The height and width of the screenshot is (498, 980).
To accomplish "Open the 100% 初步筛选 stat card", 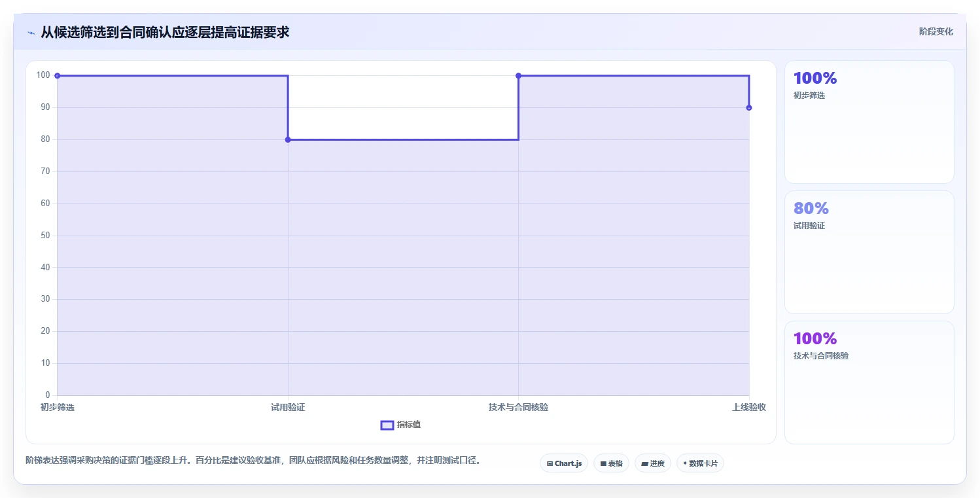I will click(x=869, y=122).
